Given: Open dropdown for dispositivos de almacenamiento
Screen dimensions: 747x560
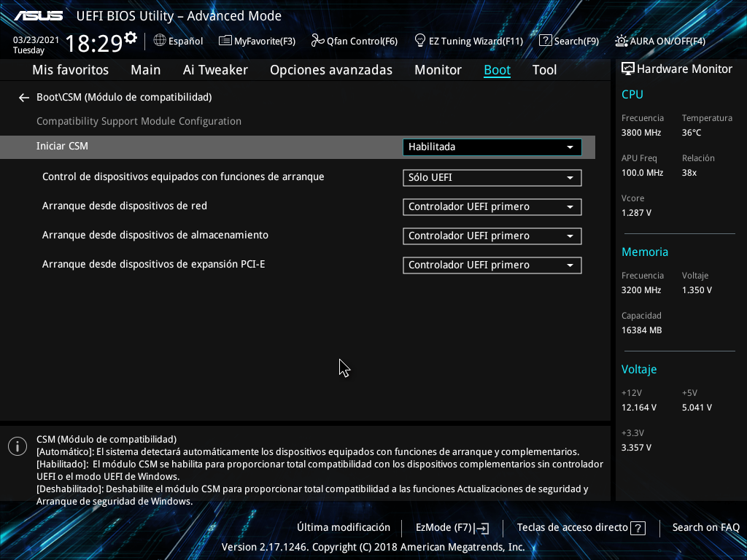Looking at the screenshot, I should click(x=492, y=236).
